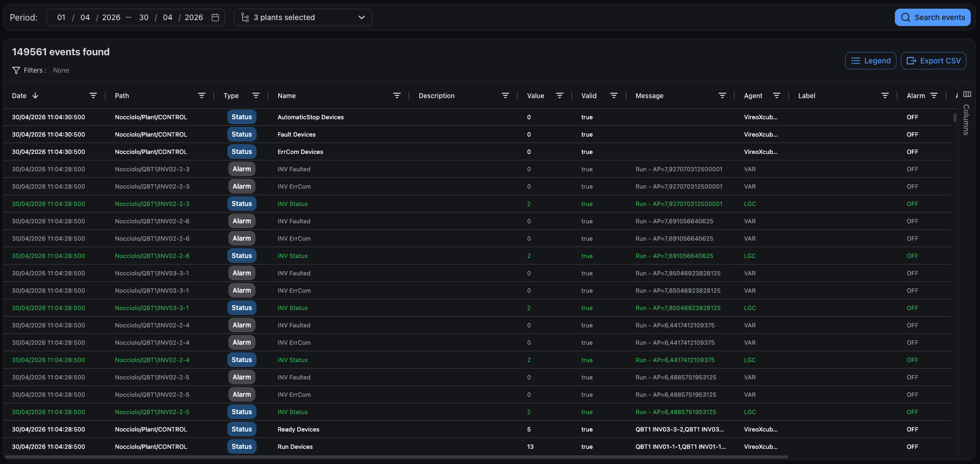Click Status badge in Fault Devices row

click(x=242, y=134)
